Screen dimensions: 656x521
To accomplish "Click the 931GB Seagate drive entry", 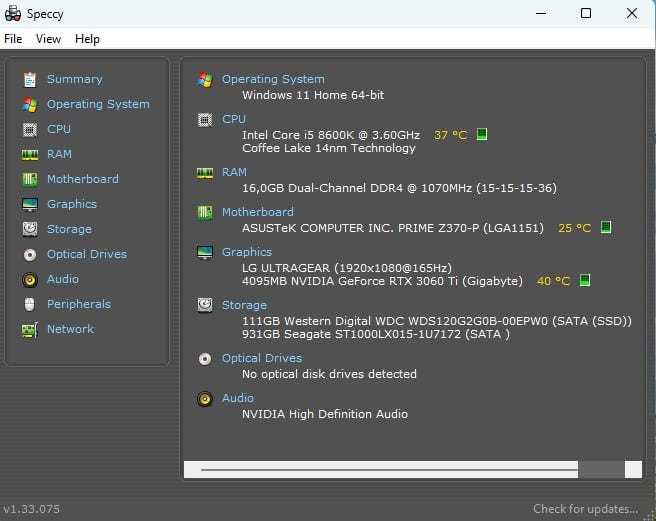I will 375,334.
